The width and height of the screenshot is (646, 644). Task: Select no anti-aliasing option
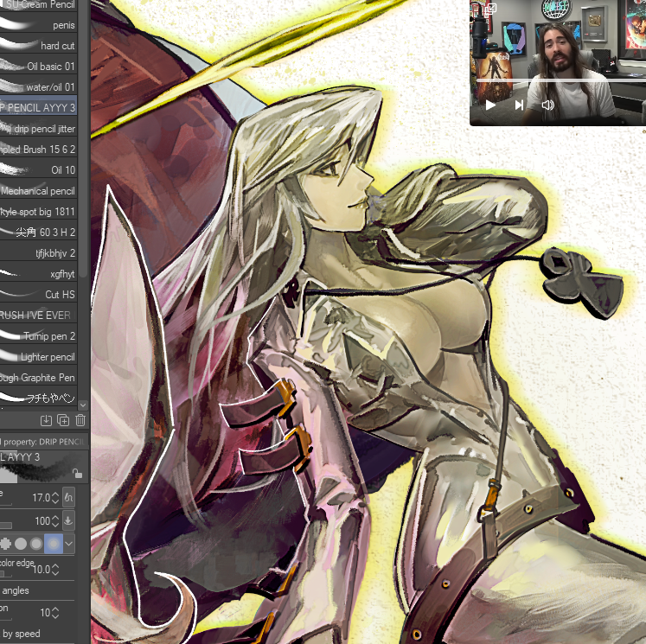tap(5, 544)
